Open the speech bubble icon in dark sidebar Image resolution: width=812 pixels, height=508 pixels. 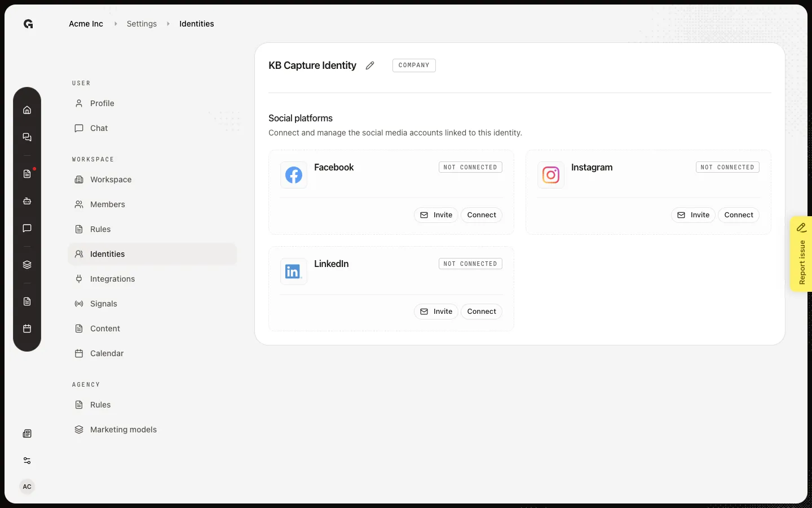pyautogui.click(x=27, y=228)
